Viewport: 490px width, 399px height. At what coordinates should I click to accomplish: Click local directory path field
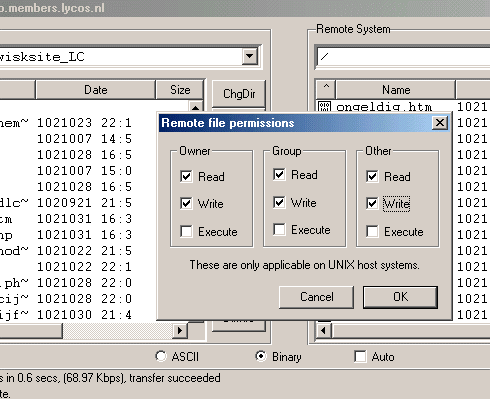[x=120, y=57]
